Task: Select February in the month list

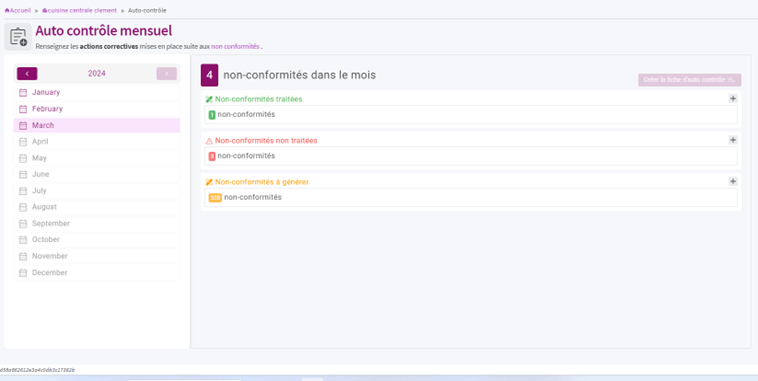Action: 97,109
